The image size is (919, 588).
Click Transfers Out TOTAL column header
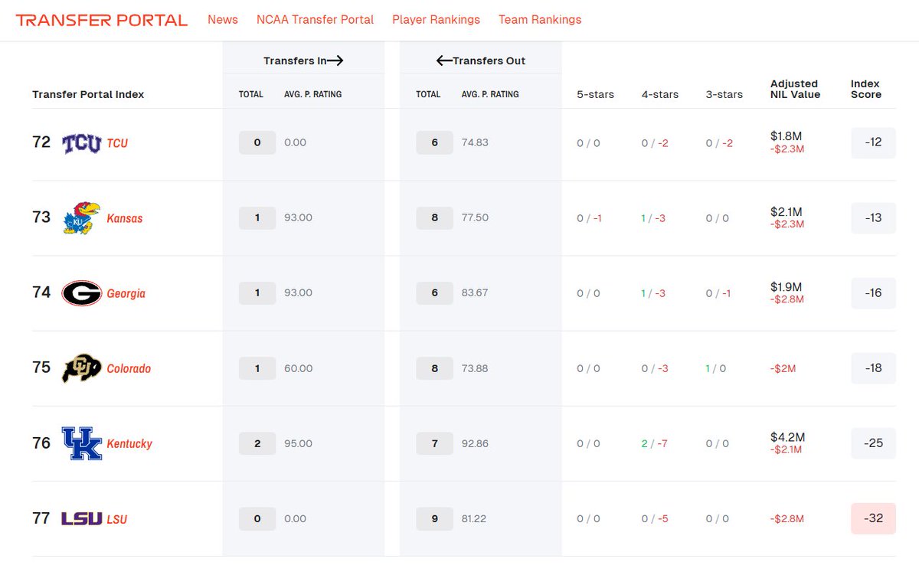pos(428,94)
